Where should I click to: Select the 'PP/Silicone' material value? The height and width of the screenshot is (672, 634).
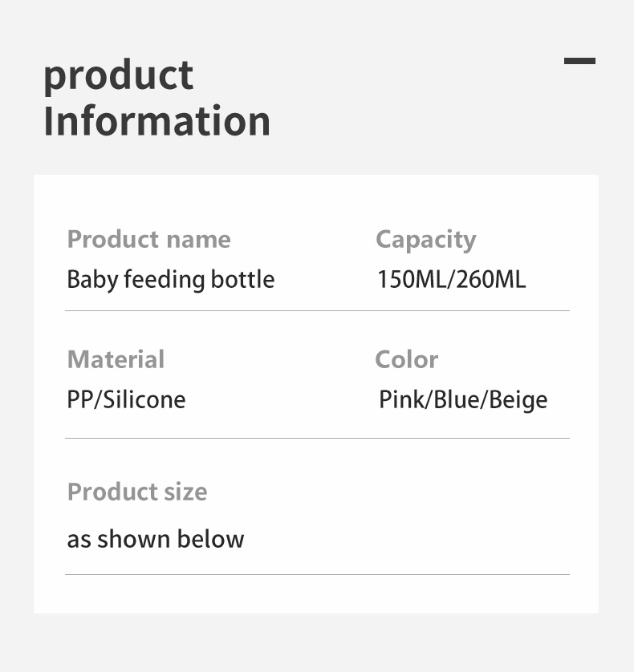[x=126, y=399]
